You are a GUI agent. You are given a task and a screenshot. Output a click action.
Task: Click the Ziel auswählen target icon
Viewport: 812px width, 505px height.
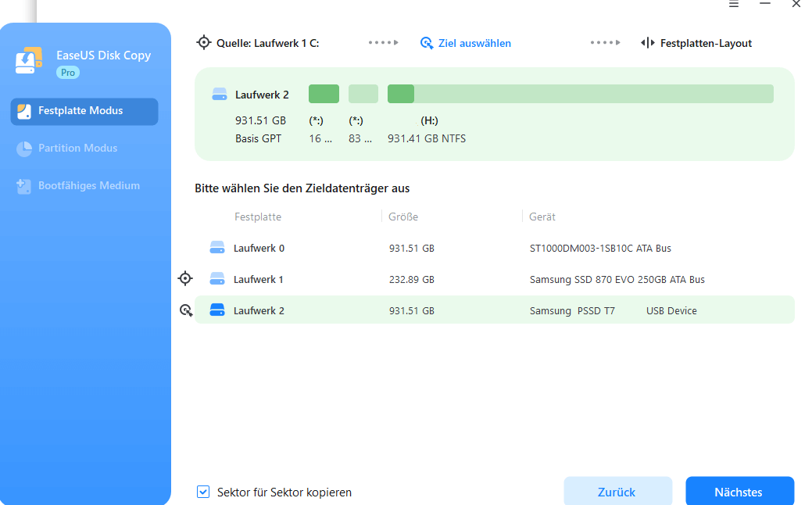point(426,43)
